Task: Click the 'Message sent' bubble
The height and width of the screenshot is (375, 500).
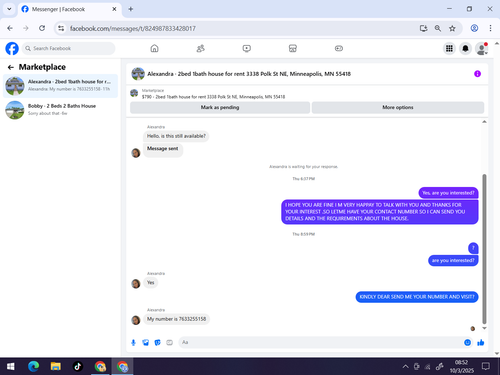Action: 163,149
